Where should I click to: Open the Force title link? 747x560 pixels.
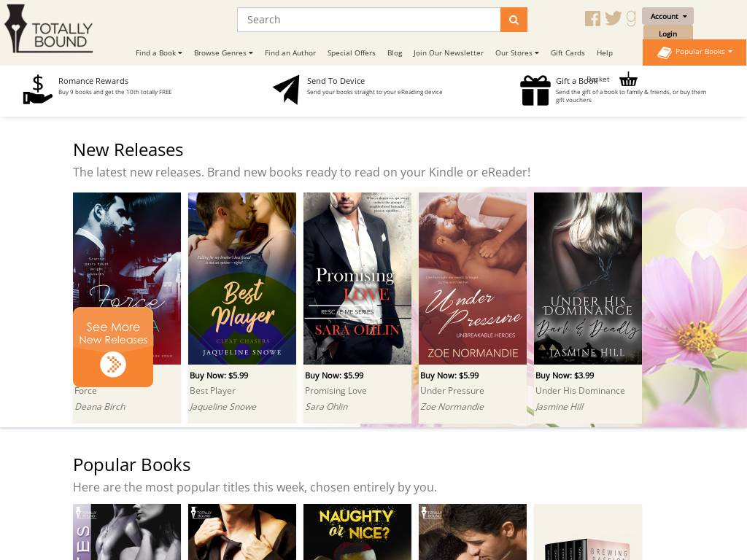pos(85,391)
